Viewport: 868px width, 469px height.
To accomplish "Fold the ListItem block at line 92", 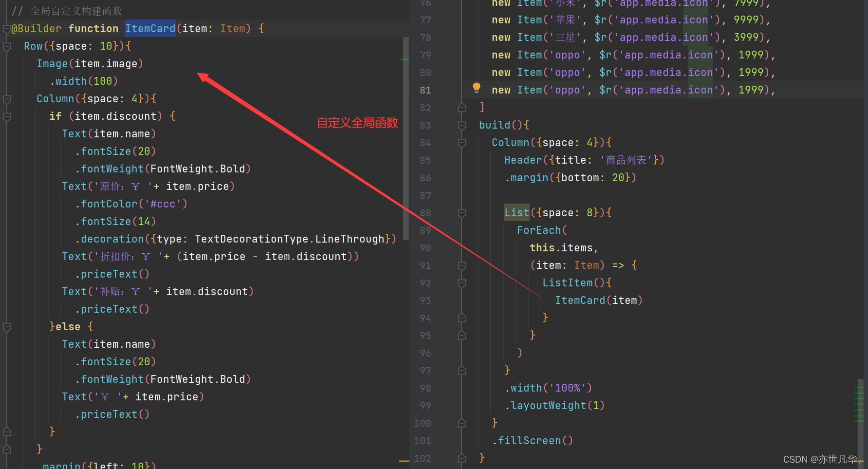I will [462, 283].
